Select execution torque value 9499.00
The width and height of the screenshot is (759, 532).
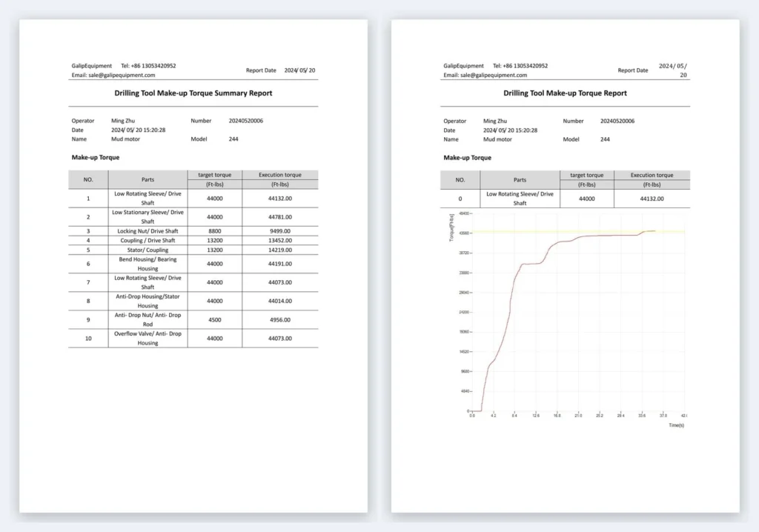tap(279, 231)
